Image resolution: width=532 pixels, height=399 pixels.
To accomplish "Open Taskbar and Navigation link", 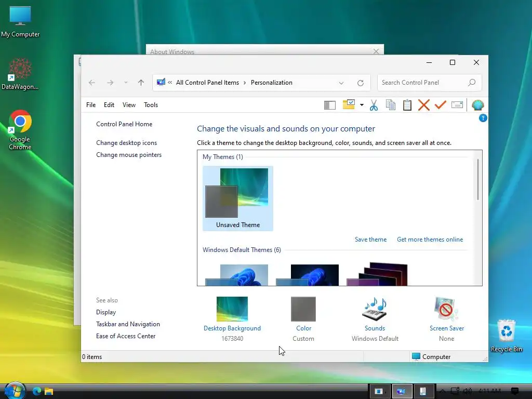I will (128, 324).
